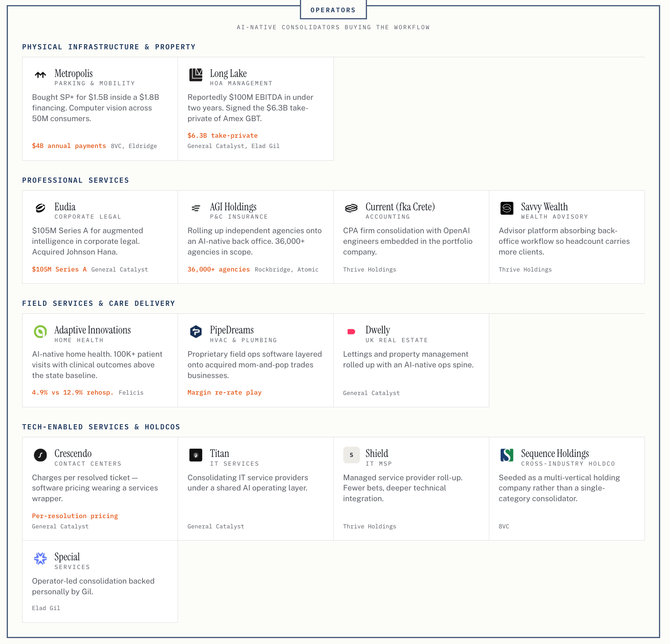Click the "Cross-Industry Holdco" category label
670x644 pixels.
coord(568,464)
